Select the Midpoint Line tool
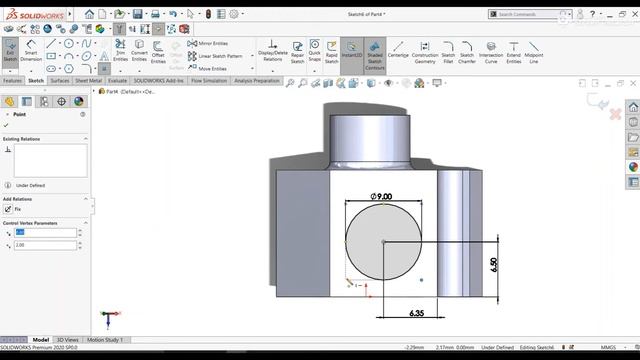Viewport: 640px width, 360px height. click(x=533, y=52)
